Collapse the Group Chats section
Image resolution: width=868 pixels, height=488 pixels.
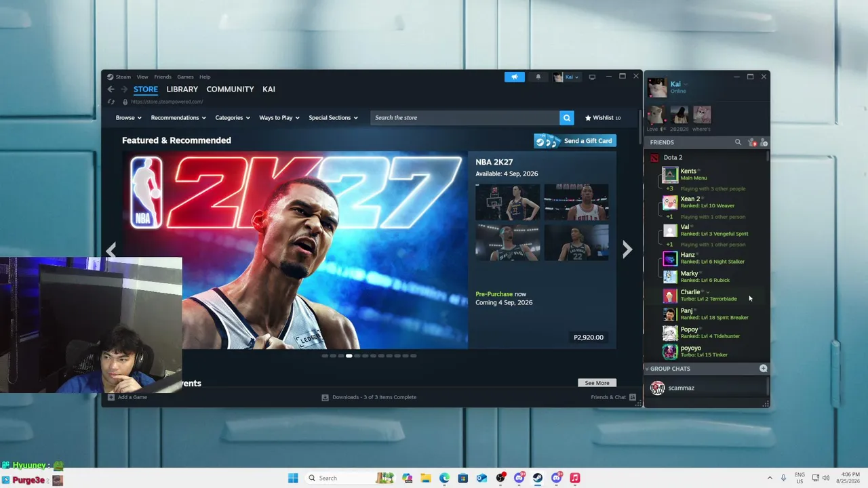[x=647, y=369]
